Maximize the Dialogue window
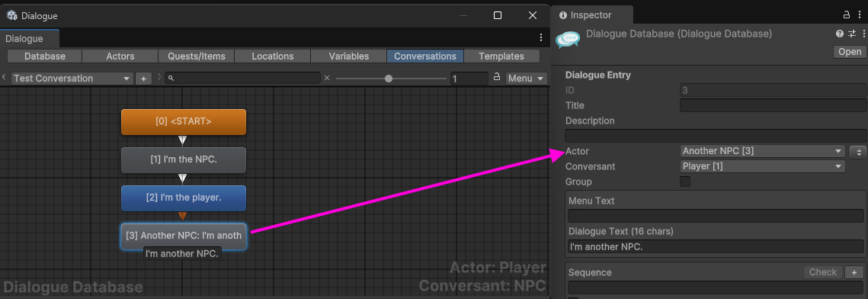Screen dimensions: 868x299 (497, 15)
